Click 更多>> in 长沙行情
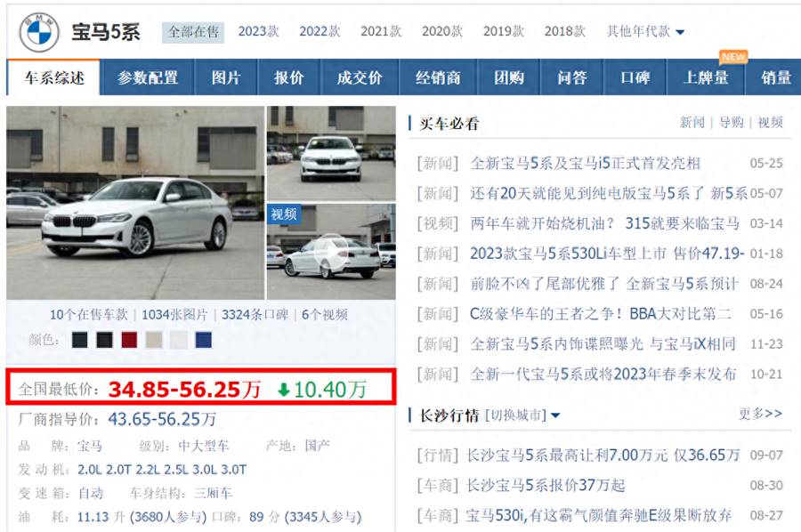801x532 pixels. pos(761,414)
